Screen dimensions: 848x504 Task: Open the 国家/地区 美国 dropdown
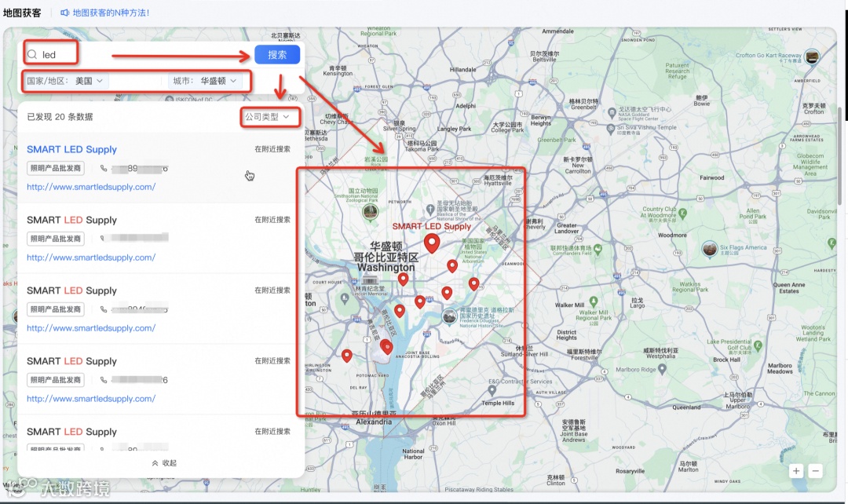[65, 81]
